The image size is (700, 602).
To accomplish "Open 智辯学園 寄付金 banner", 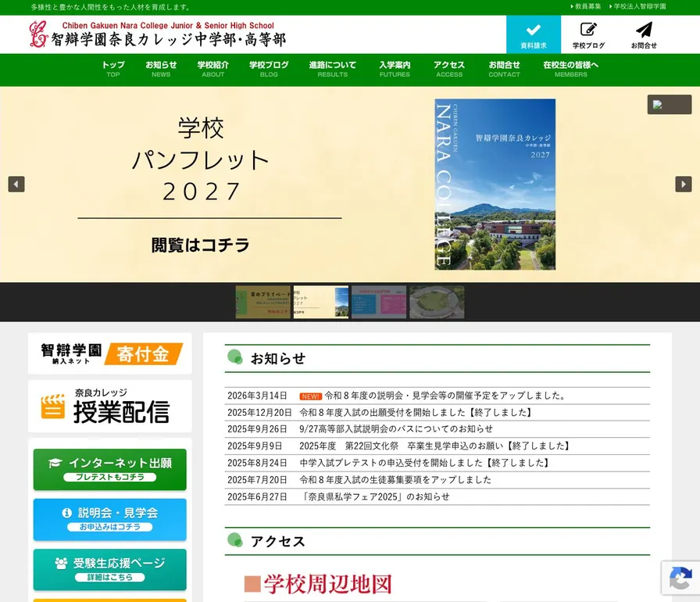I will pos(110,353).
